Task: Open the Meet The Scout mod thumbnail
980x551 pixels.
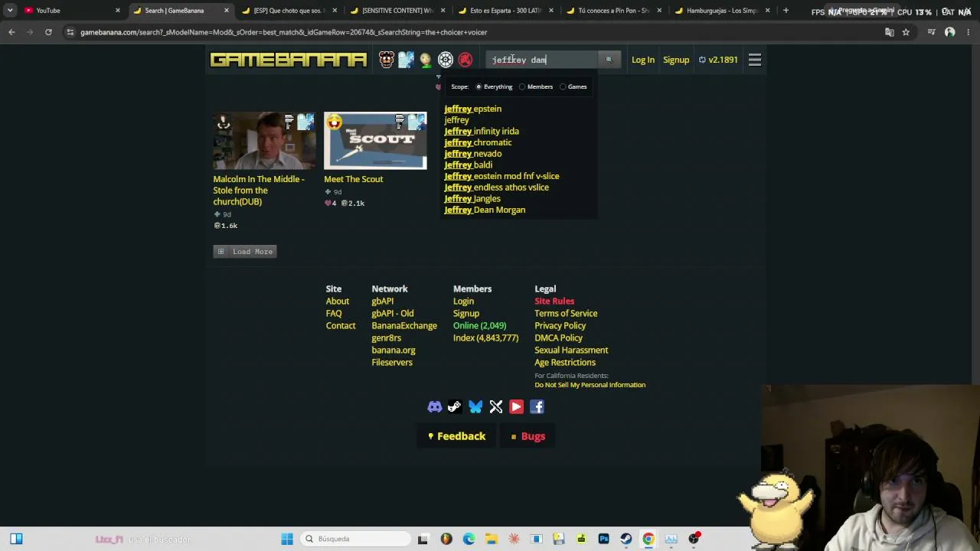Action: coord(375,141)
